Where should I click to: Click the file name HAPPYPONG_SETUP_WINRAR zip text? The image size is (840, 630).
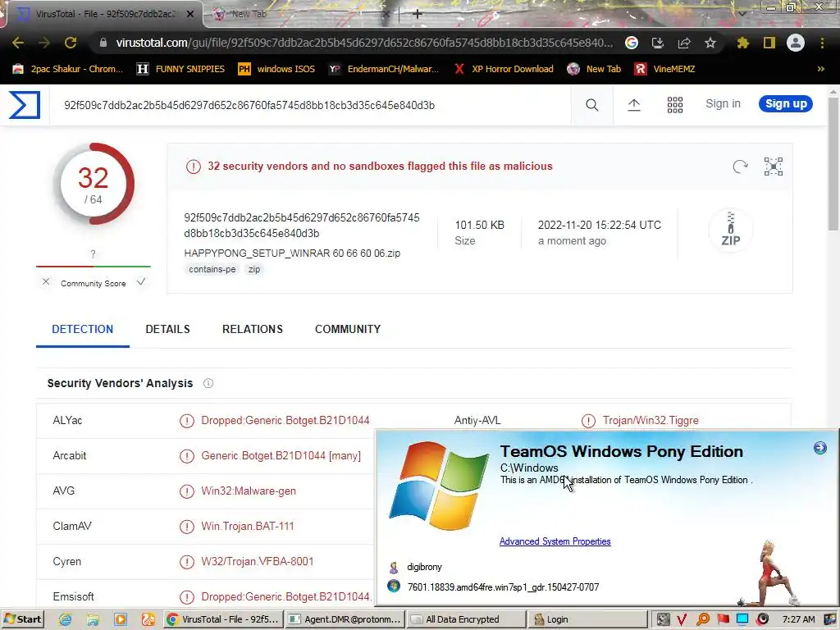[292, 253]
